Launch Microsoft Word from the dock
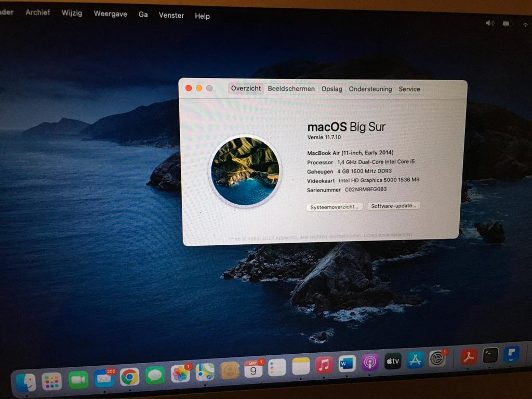The width and height of the screenshot is (532, 399). 347,364
